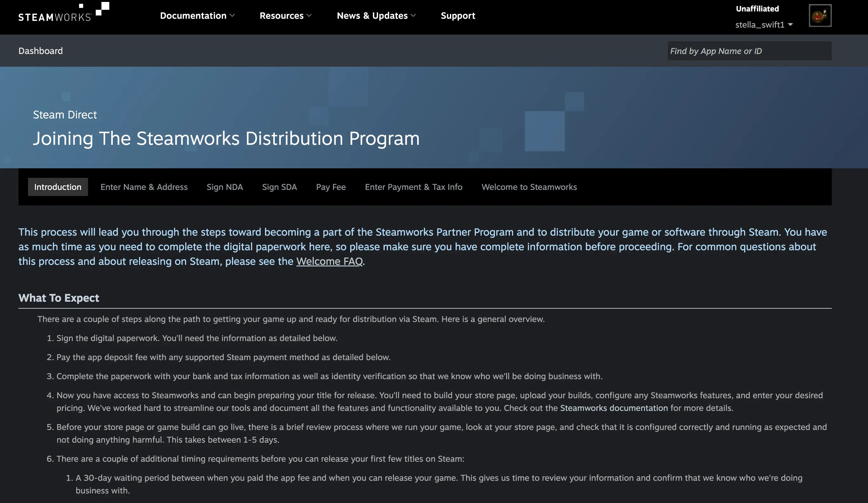
Task: Focus the Find by App Name or ID field
Action: (749, 51)
